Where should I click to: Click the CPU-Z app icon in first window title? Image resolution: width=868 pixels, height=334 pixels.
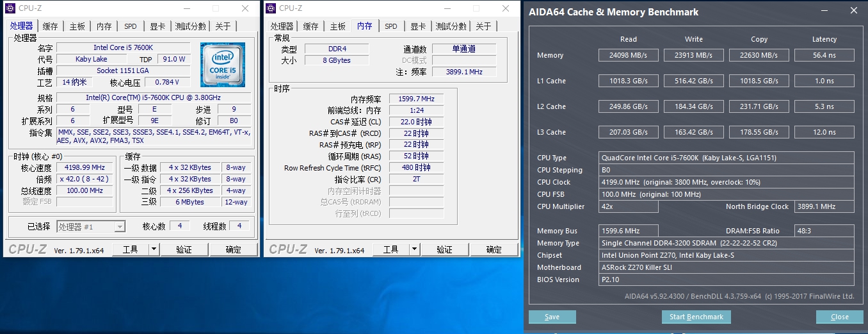tap(11, 8)
